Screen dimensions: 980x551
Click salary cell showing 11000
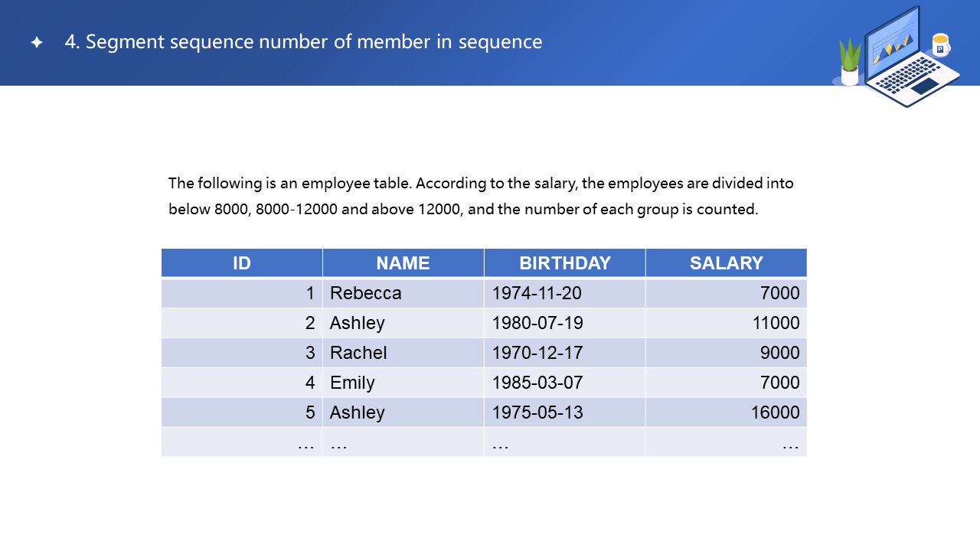point(776,323)
